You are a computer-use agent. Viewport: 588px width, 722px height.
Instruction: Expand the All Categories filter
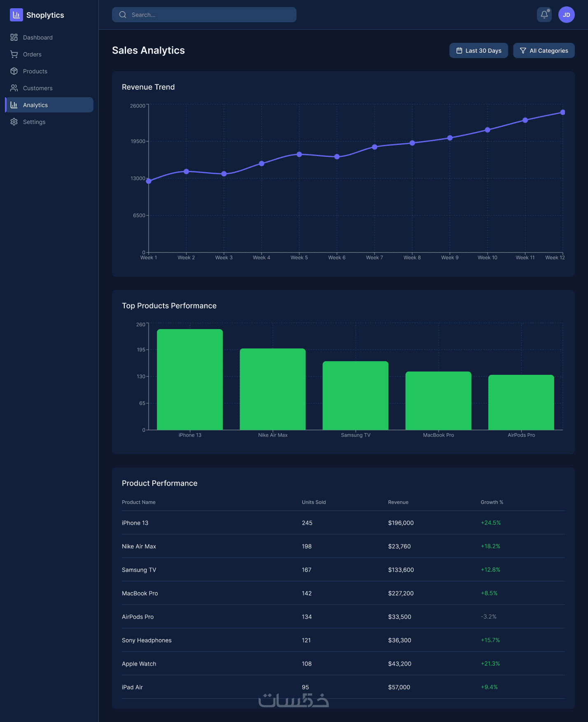tap(544, 51)
